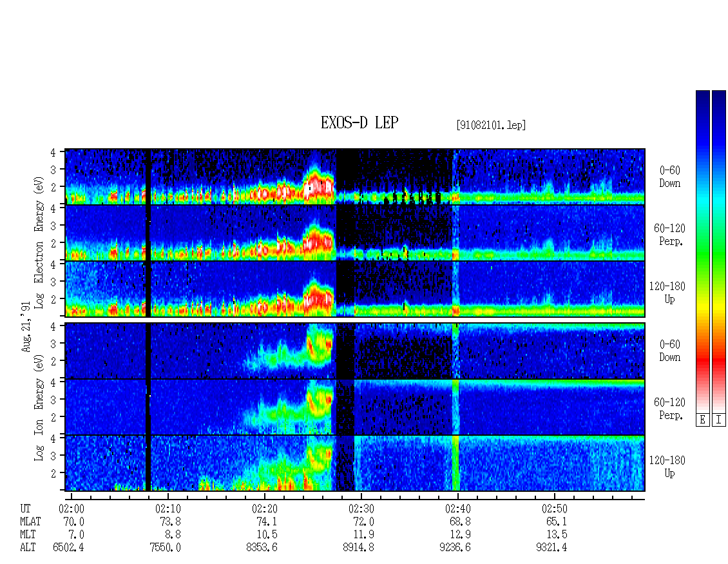This screenshot has height=564, width=728.
Task: Click MLAT value 65.1
Action: click(557, 521)
